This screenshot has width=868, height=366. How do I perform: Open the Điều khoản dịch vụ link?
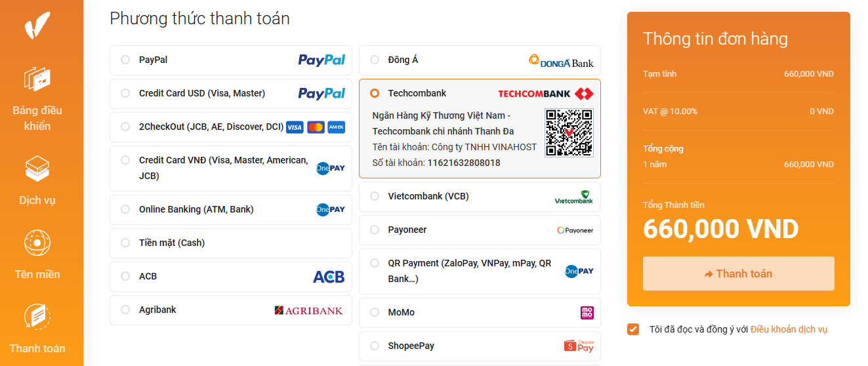(x=789, y=329)
